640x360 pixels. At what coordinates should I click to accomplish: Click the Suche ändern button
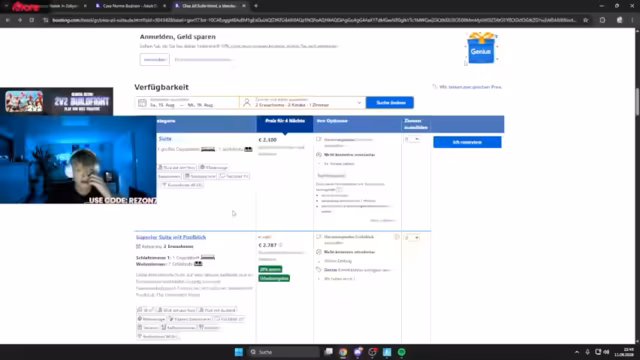coord(390,102)
